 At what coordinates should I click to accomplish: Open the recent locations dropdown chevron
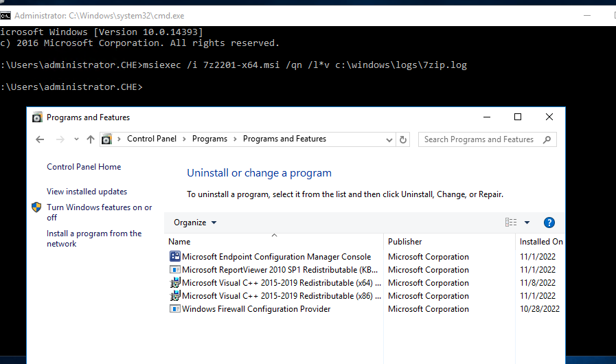click(x=76, y=139)
